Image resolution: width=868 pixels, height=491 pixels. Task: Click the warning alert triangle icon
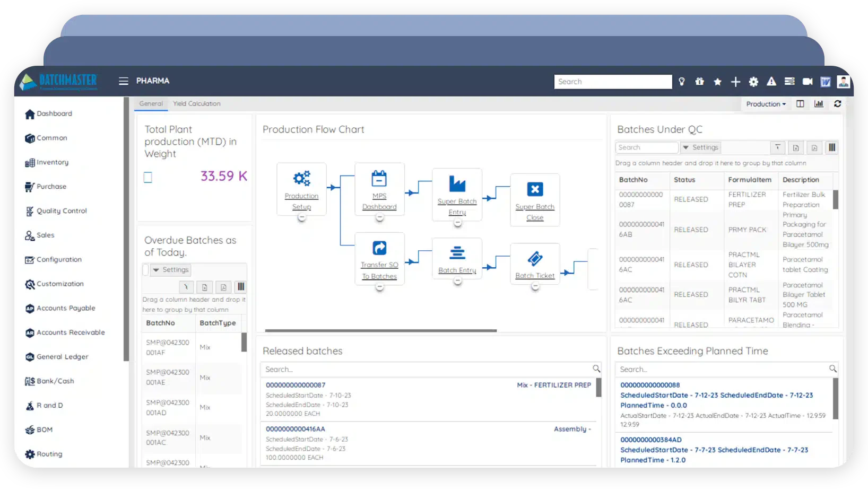[771, 81]
